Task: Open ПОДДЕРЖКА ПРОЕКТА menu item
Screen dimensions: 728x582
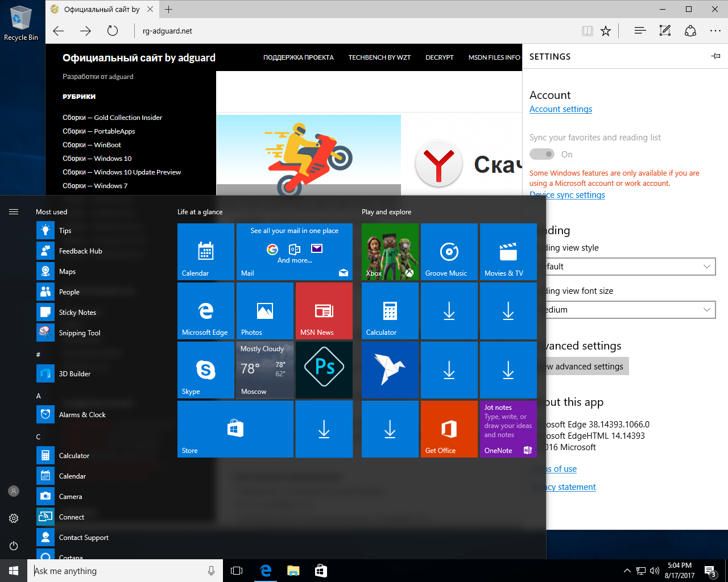Action: (x=299, y=57)
